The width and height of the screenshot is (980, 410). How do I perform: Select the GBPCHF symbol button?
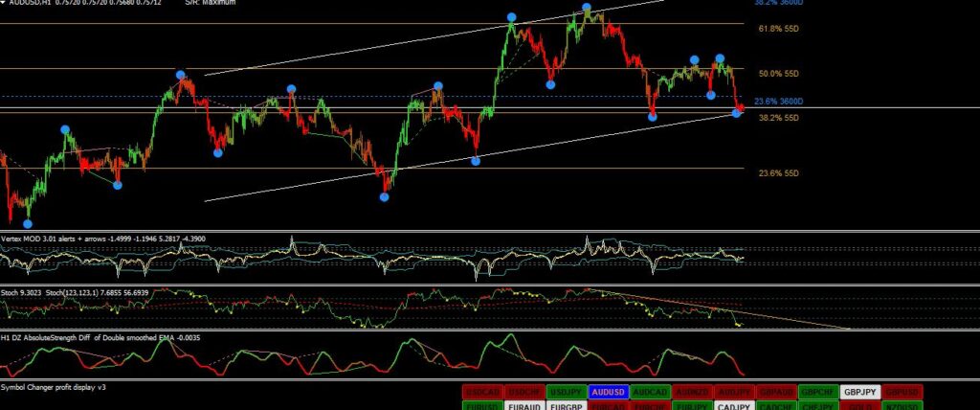(x=819, y=393)
